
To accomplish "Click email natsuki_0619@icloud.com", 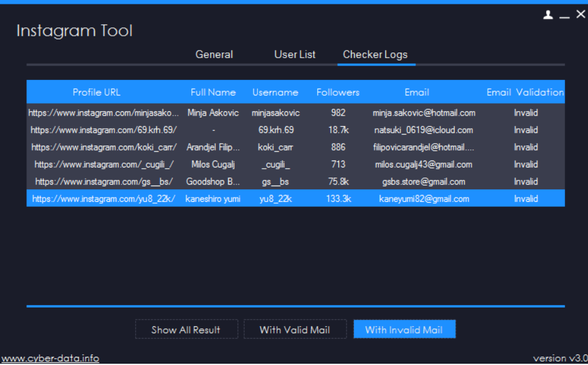I will click(x=423, y=130).
